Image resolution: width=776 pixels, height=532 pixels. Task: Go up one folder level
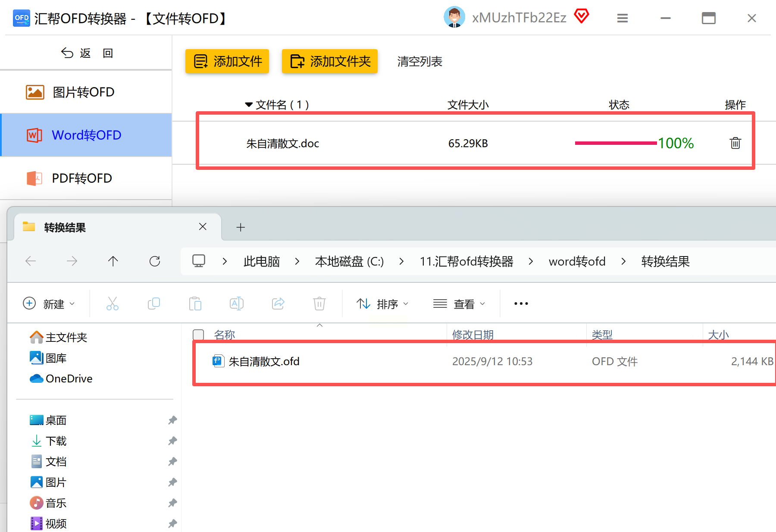(x=113, y=261)
